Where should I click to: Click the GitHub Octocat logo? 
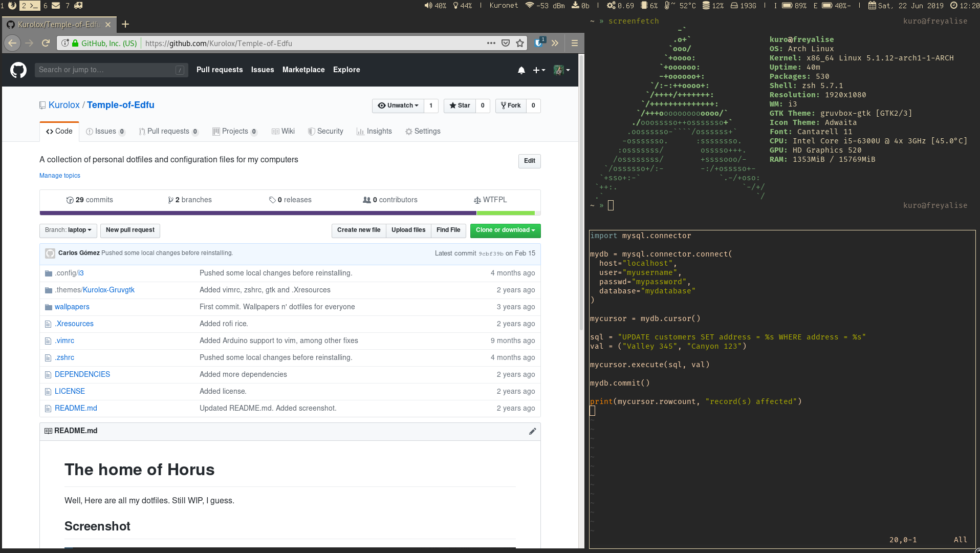18,70
